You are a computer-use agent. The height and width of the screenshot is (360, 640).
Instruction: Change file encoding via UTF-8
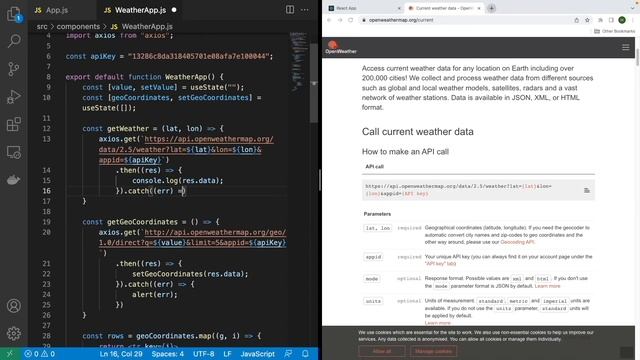[204, 354]
